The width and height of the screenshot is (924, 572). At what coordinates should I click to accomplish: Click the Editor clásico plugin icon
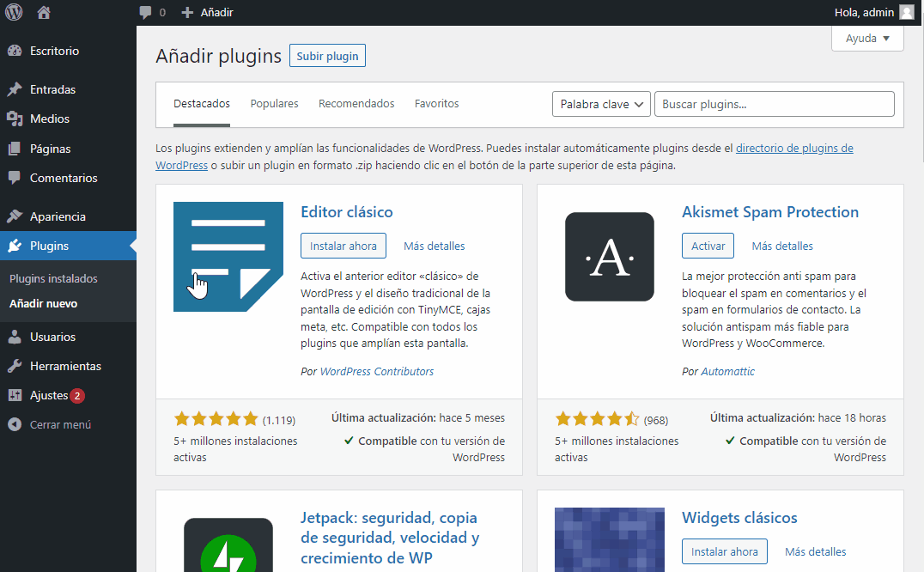(228, 257)
